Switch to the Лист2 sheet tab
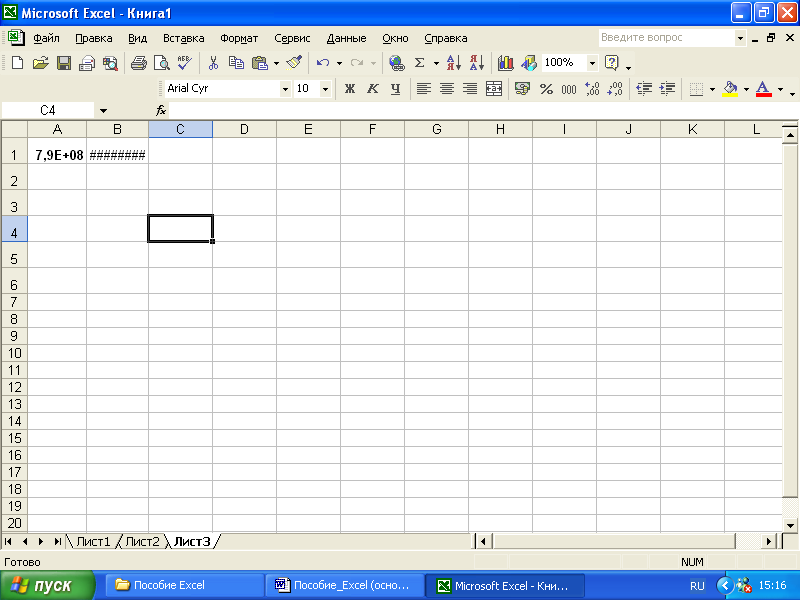This screenshot has width=800, height=600. [x=142, y=541]
